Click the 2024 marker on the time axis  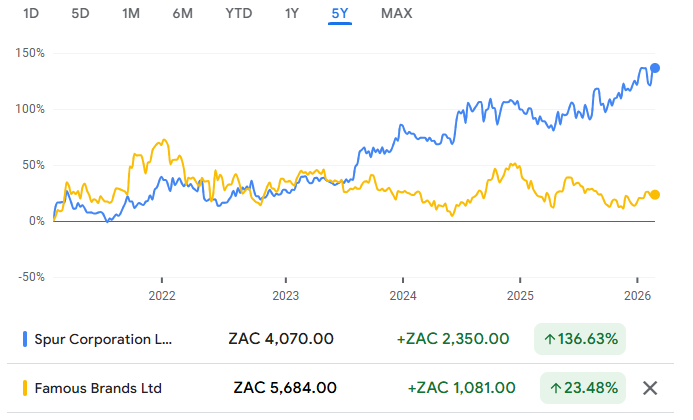403,296
